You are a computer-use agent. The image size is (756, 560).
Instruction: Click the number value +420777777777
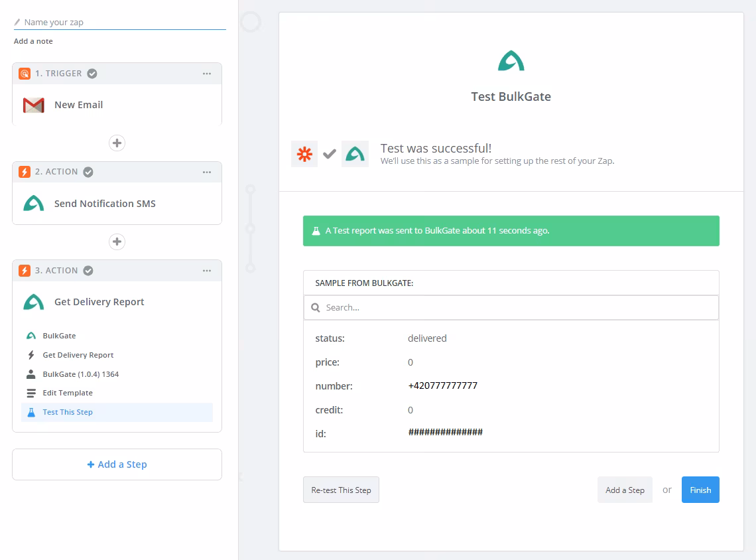442,386
